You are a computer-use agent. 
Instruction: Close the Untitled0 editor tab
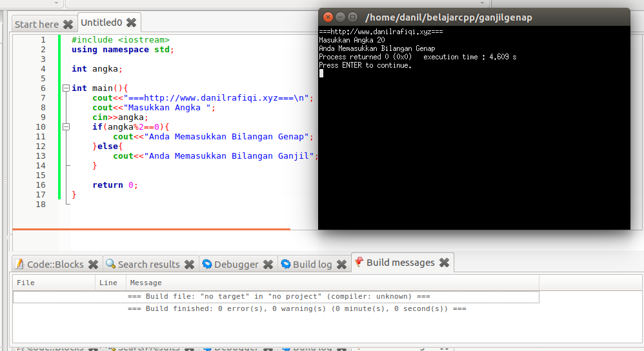click(131, 23)
